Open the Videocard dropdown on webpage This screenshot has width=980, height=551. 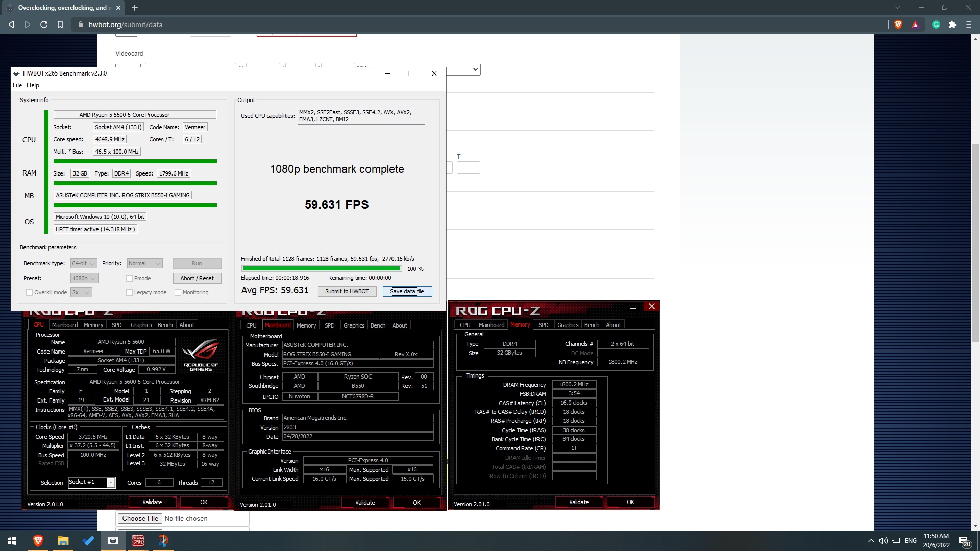point(431,69)
